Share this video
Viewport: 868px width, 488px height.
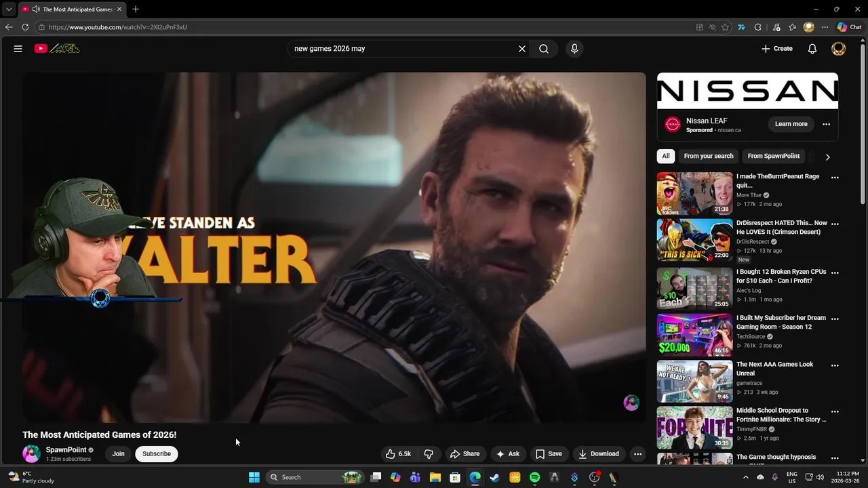[465, 454]
